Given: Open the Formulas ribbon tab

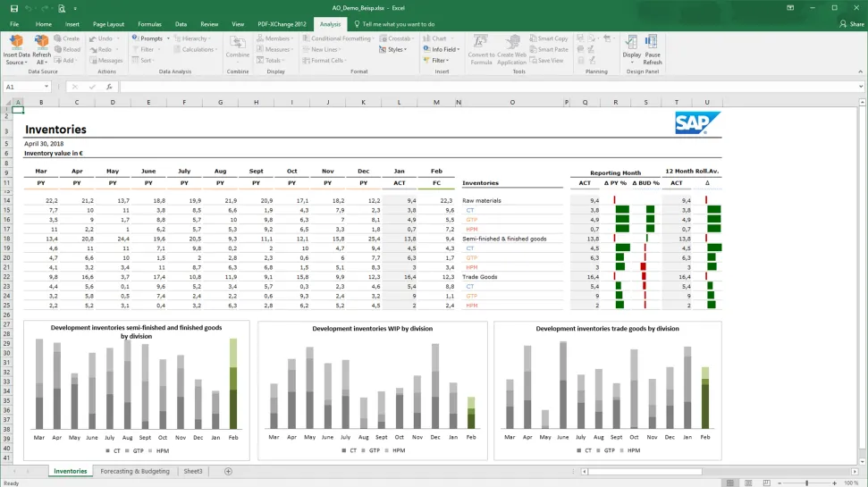Looking at the screenshot, I should click(x=149, y=24).
